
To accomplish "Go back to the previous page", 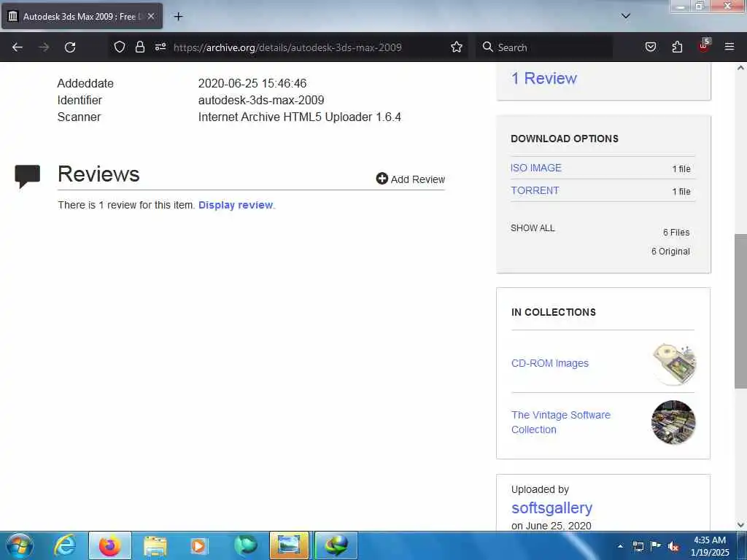I will pyautogui.click(x=18, y=47).
